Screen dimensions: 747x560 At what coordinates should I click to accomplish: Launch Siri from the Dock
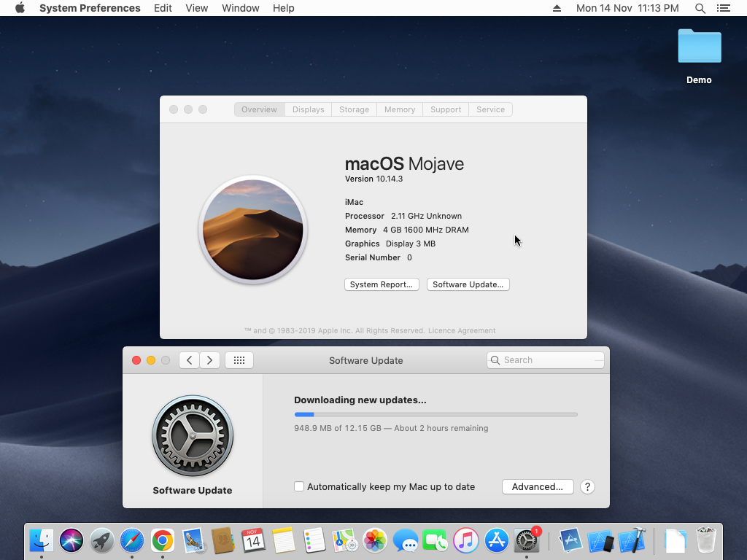click(71, 540)
